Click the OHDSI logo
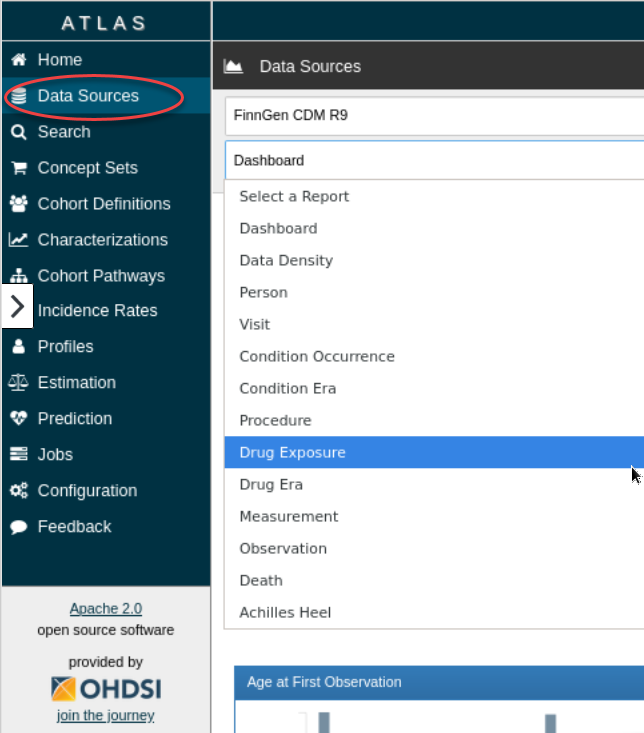 click(106, 689)
